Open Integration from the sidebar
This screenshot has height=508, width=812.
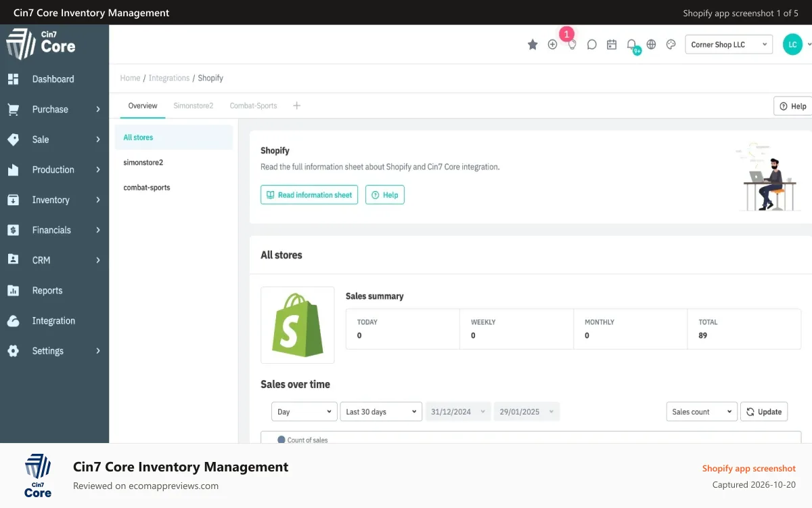click(54, 321)
